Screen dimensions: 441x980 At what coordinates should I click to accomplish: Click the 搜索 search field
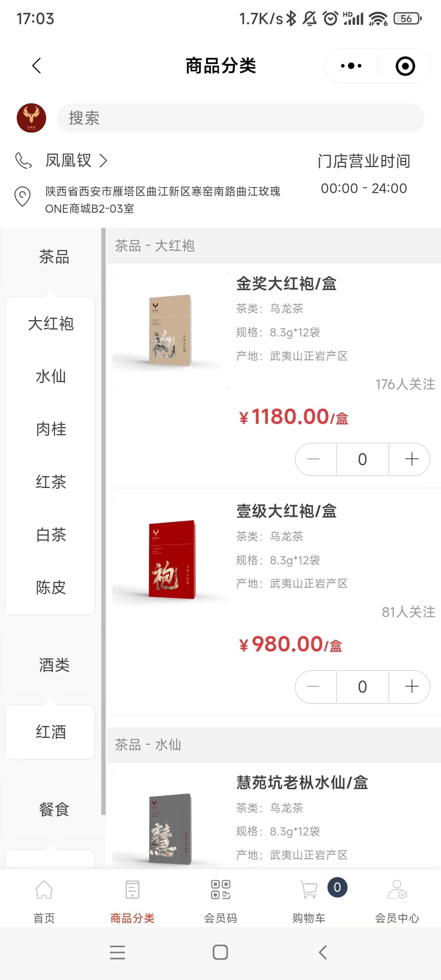(241, 118)
